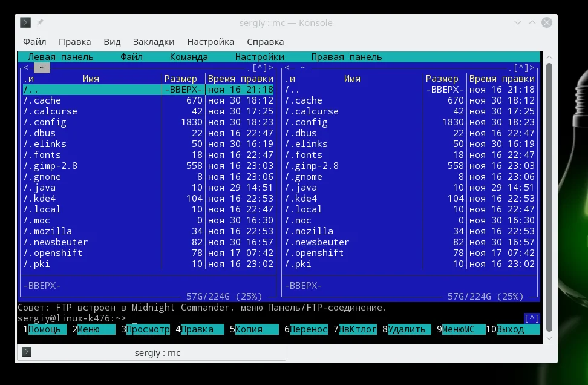Click the right panel history [^] indicator
The image size is (588, 385).
click(x=521, y=68)
